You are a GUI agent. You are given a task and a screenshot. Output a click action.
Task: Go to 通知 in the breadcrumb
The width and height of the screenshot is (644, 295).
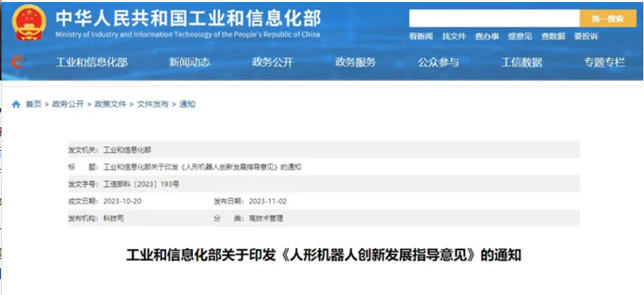[x=187, y=105]
